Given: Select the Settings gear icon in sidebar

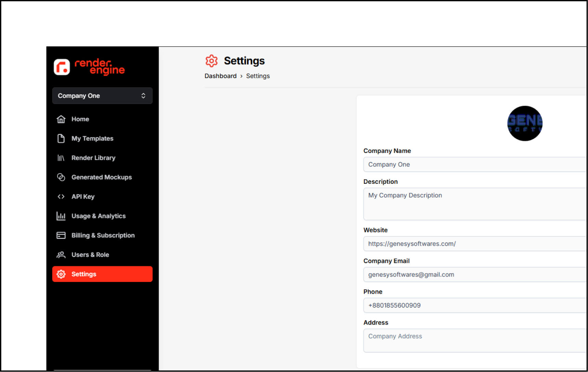Looking at the screenshot, I should [61, 274].
